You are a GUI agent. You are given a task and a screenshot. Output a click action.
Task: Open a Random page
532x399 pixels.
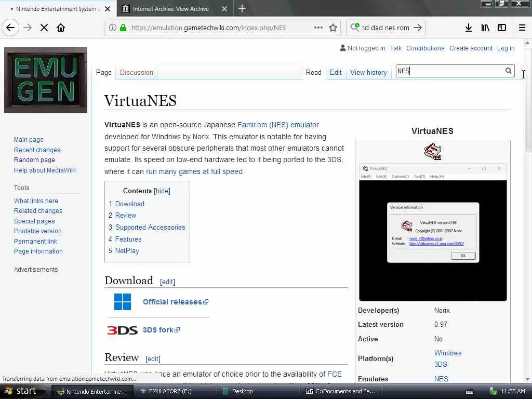[x=34, y=160]
